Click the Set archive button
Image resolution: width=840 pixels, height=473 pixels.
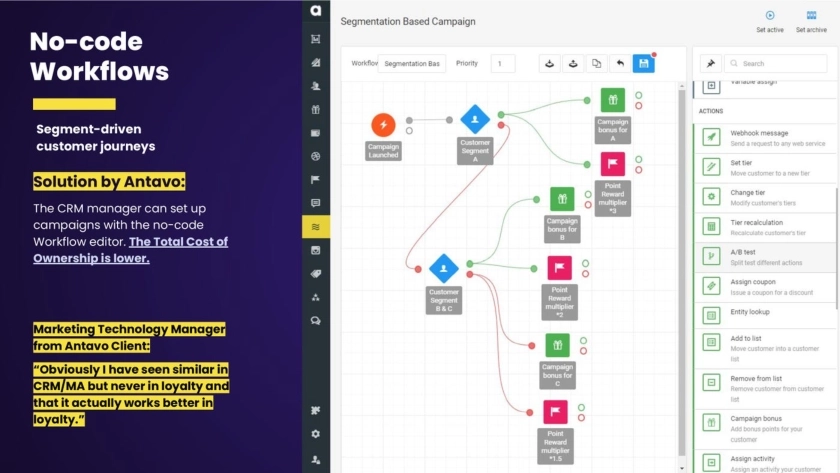811,20
